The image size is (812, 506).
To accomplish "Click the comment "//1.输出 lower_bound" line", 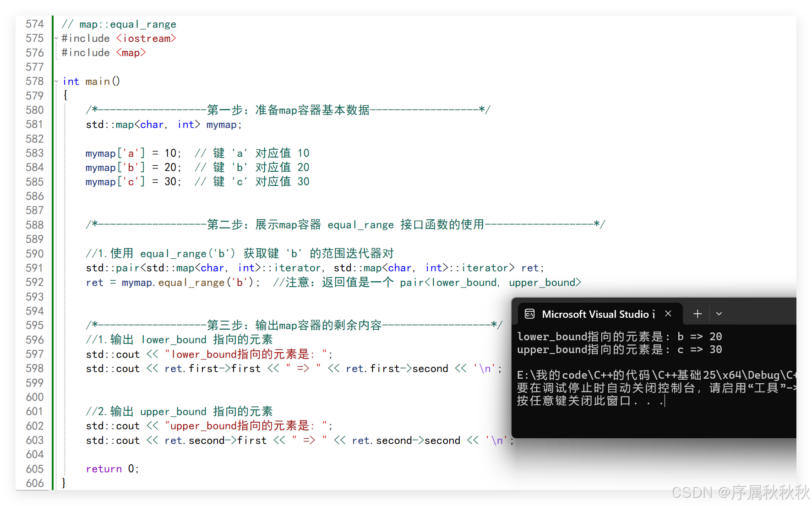I will point(179,339).
